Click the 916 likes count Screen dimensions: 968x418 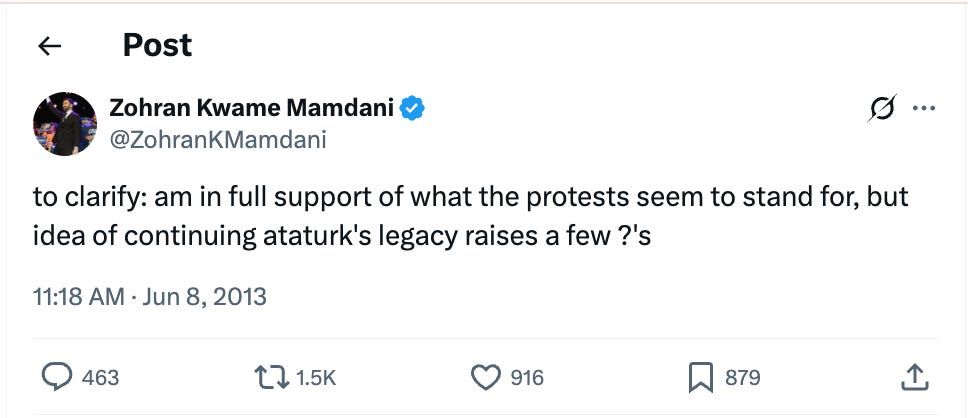point(527,377)
